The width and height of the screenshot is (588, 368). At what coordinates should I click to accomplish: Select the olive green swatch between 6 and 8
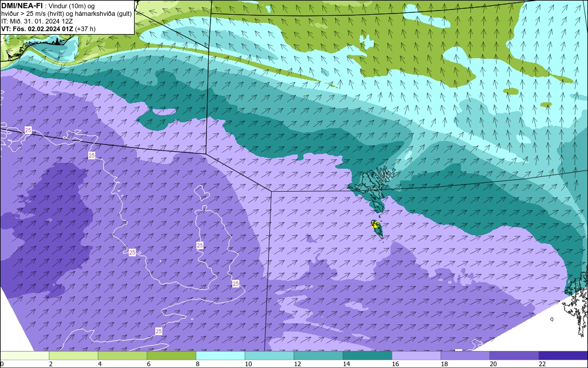pyautogui.click(x=171, y=355)
